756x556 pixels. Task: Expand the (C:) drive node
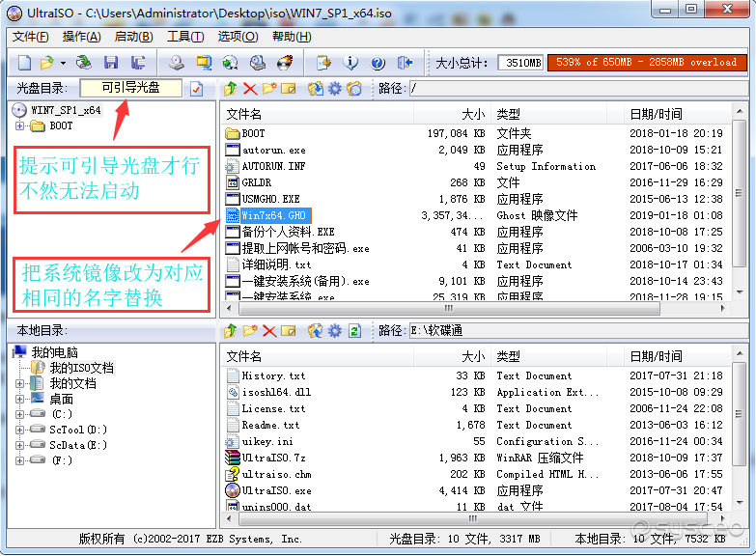[19, 414]
